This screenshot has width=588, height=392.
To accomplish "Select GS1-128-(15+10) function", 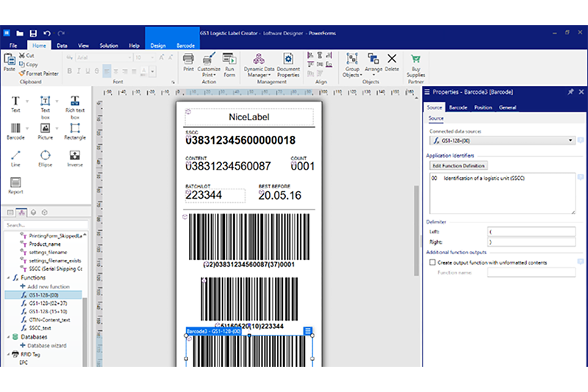I will [x=48, y=311].
